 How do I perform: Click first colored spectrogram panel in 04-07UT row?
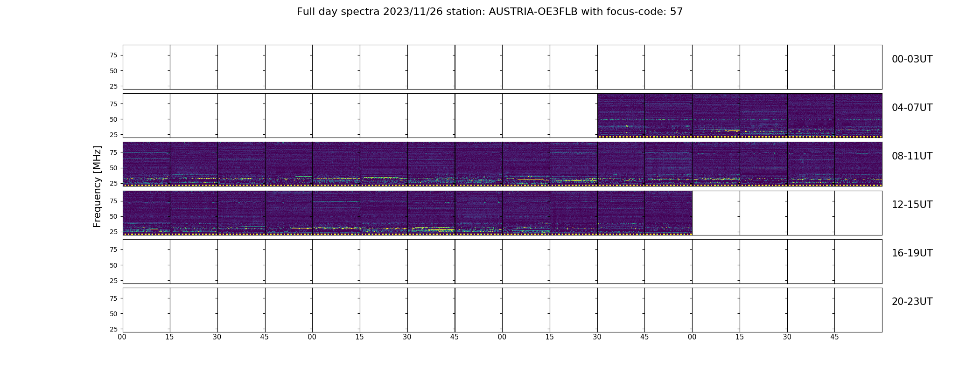621,116
